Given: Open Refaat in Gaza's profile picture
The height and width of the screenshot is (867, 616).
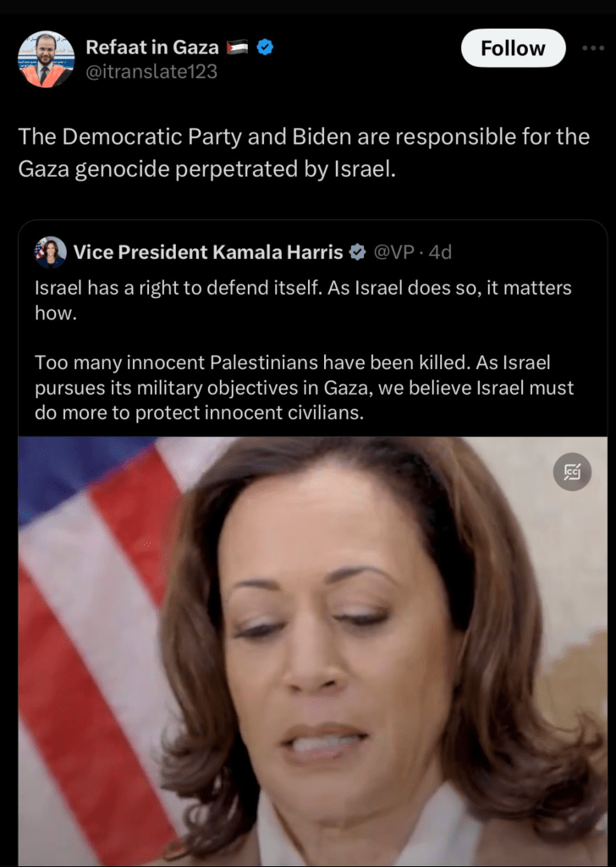Looking at the screenshot, I should pyautogui.click(x=46, y=59).
